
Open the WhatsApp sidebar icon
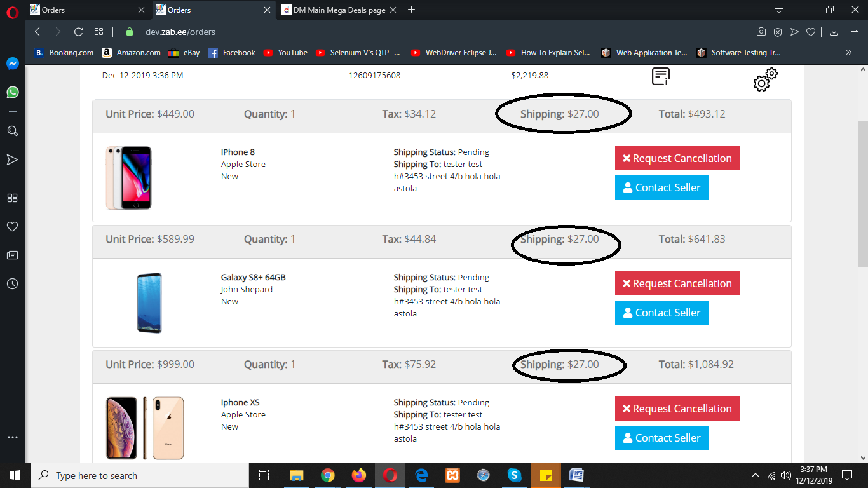(12, 92)
